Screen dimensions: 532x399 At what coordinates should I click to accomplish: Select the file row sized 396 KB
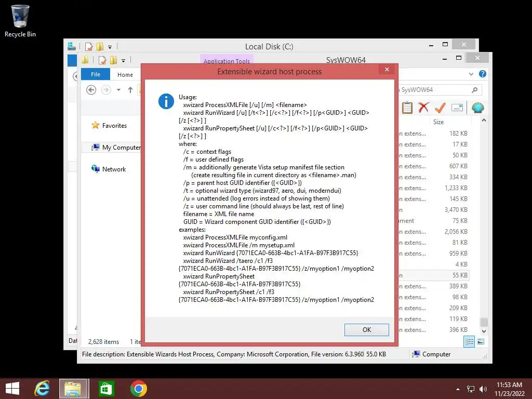433,330
